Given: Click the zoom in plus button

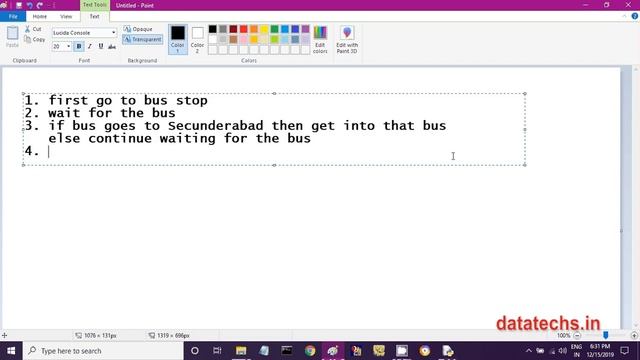Looking at the screenshot, I should click(x=634, y=336).
